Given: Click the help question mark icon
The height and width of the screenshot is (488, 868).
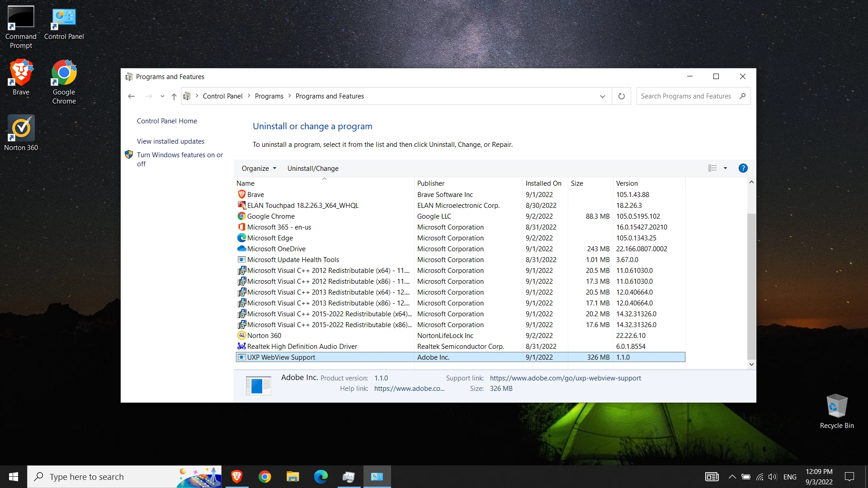Looking at the screenshot, I should point(743,169).
